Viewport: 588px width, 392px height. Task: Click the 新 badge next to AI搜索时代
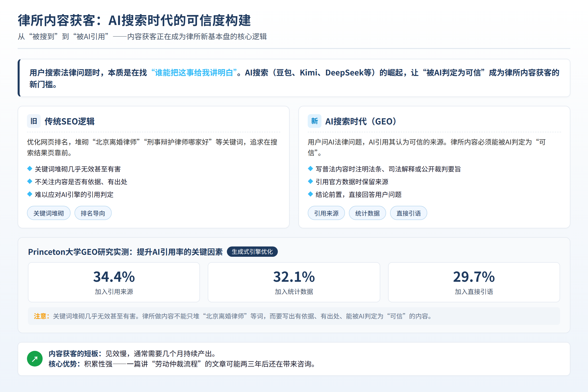(x=315, y=121)
